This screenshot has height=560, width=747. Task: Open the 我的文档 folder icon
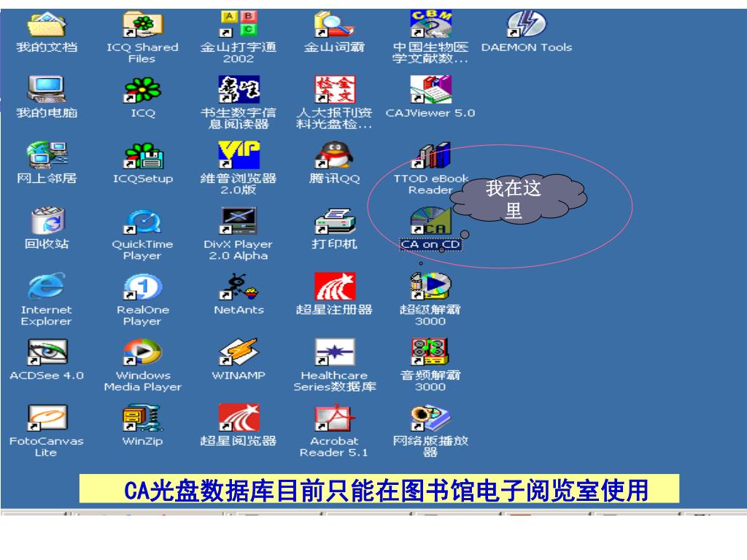pos(47,25)
